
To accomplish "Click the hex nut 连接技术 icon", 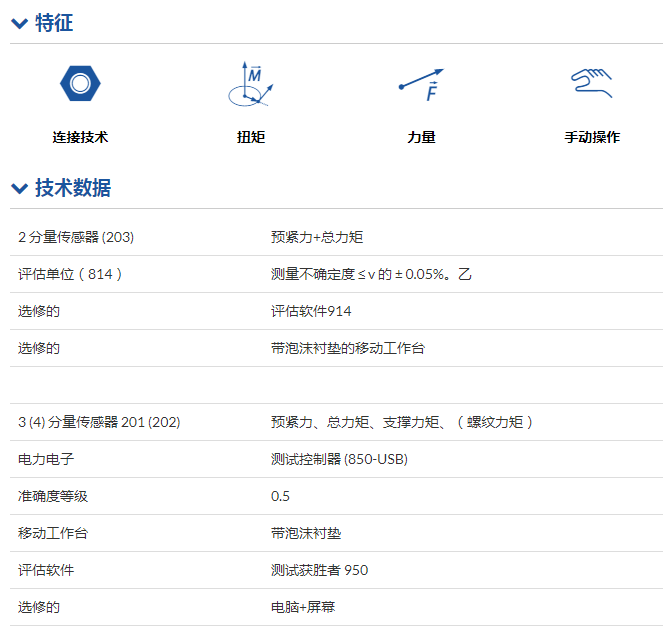I will point(80,83).
